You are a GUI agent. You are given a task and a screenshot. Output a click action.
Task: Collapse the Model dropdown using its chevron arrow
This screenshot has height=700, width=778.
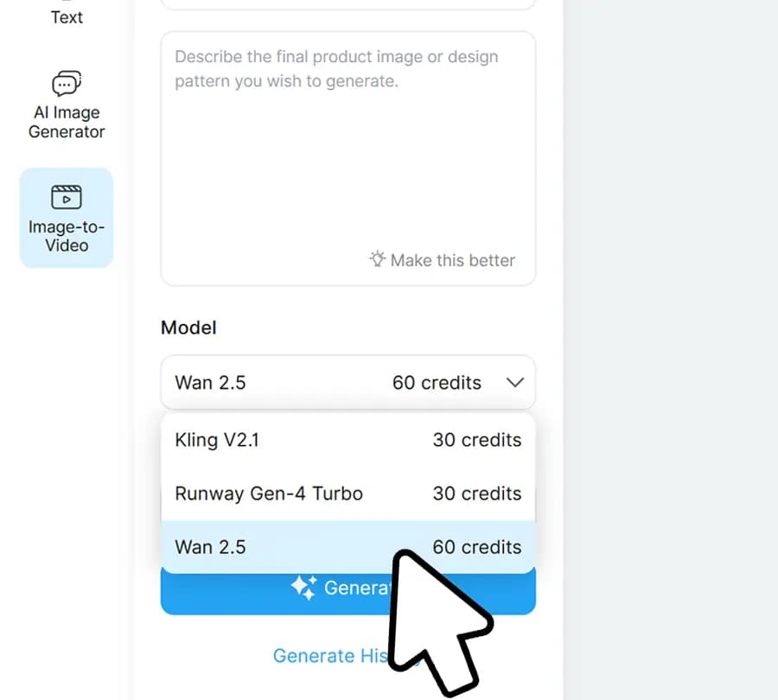coord(515,382)
